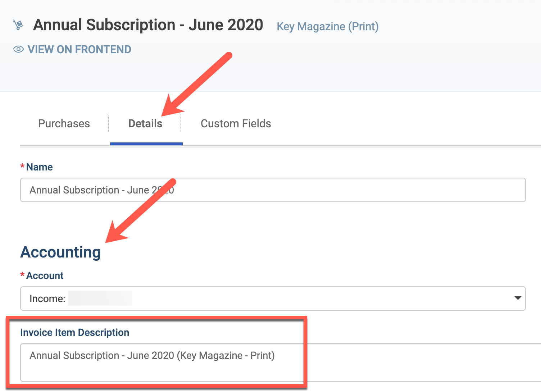Screen dimensions: 541x392
Task: Click the Accounting section heading
Action: point(61,252)
